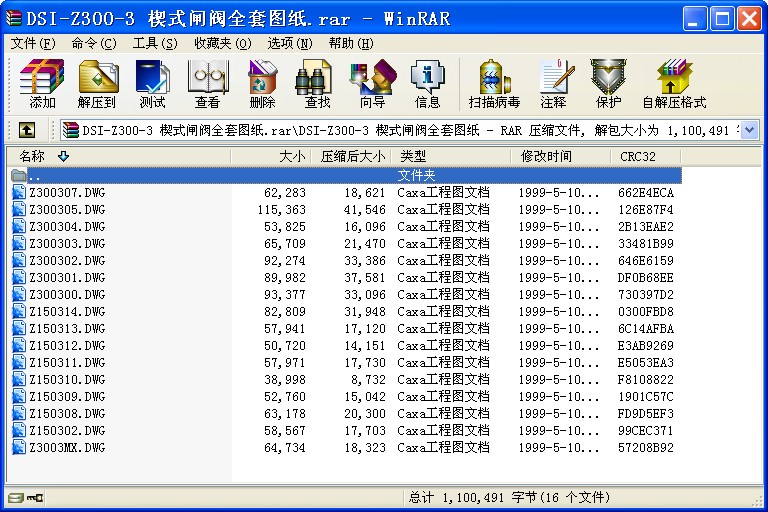Click the archive icon in the address bar
768x512 pixels.
[71, 130]
